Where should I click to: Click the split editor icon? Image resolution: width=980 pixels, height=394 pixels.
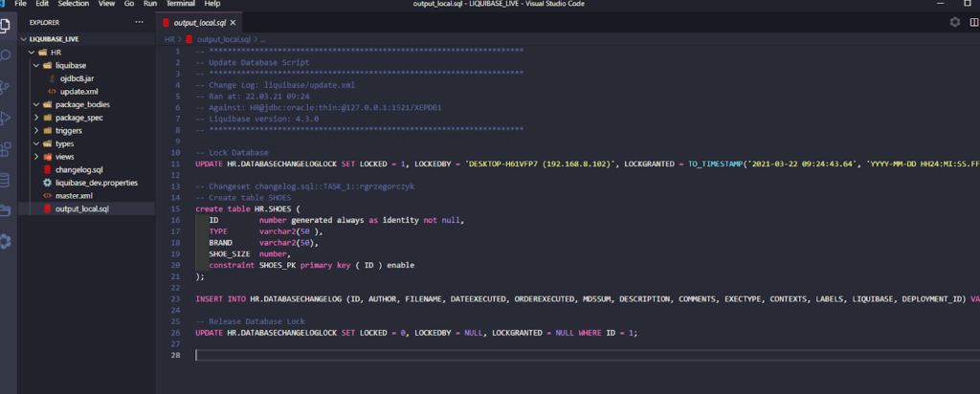973,22
